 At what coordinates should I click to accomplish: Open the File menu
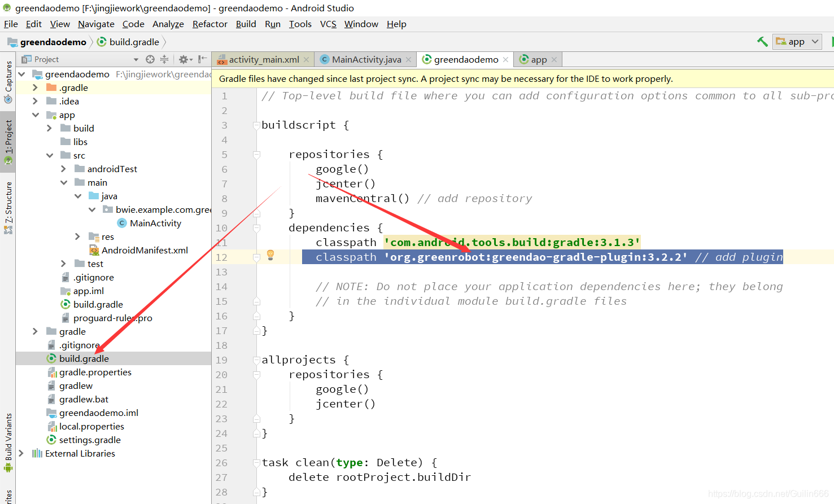click(11, 24)
